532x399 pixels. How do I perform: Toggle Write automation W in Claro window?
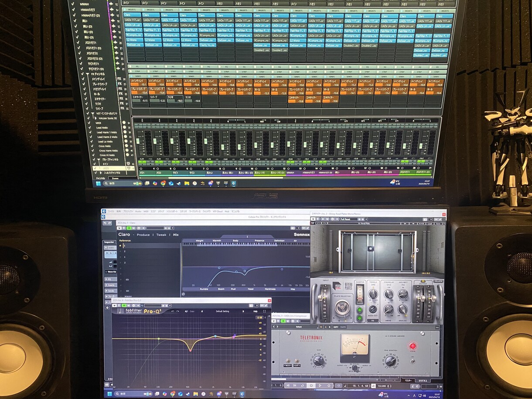point(133,228)
